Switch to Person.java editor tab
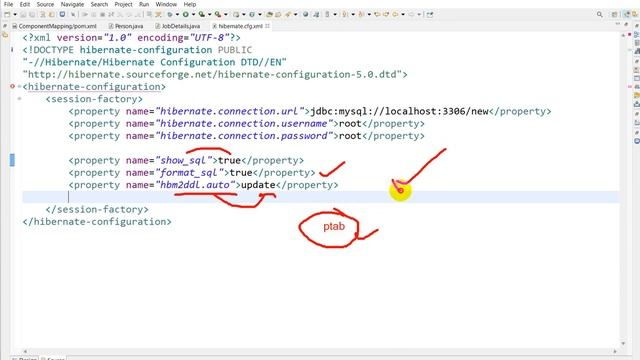 point(126,26)
